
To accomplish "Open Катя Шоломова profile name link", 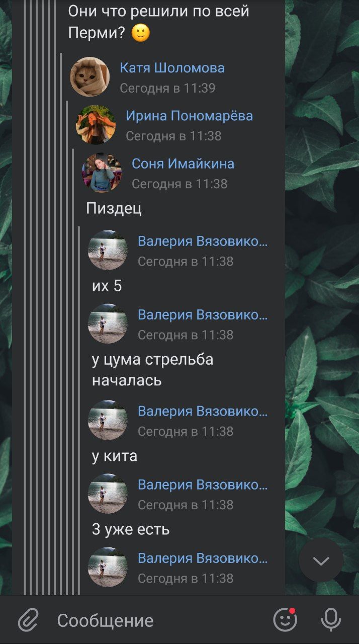I will 172,68.
